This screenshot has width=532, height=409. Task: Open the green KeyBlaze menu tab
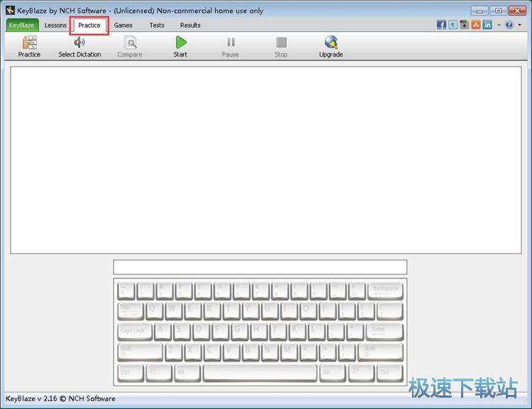22,25
